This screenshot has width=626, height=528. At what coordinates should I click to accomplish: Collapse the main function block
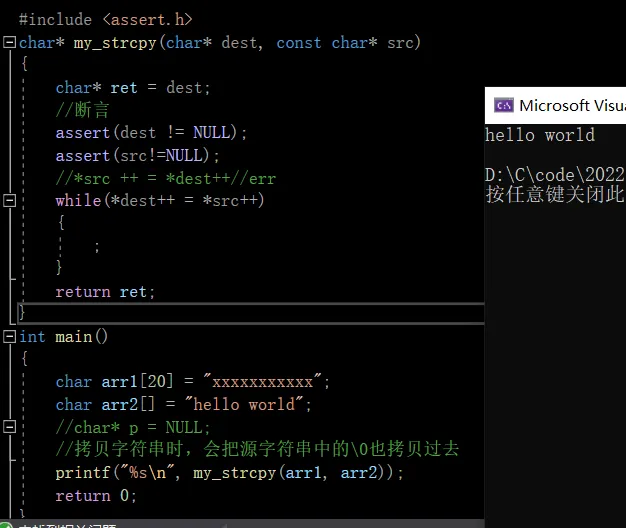pyautogui.click(x=10, y=337)
